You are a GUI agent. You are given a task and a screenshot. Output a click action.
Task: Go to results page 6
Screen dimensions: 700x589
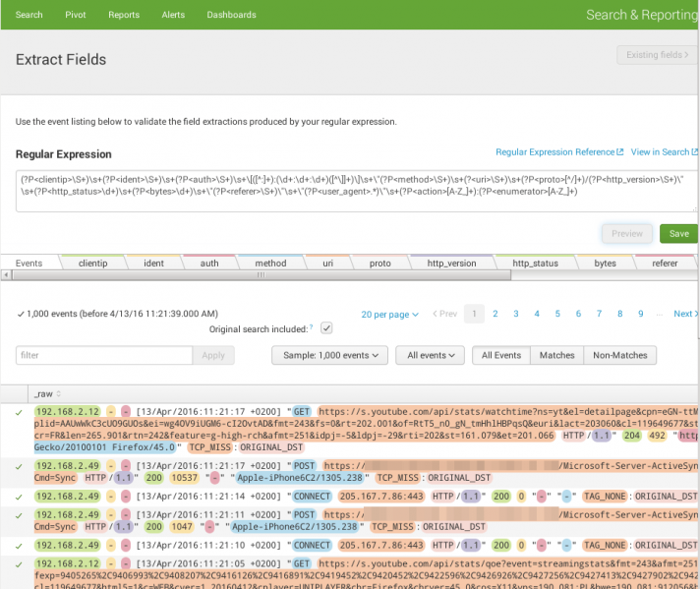pyautogui.click(x=578, y=314)
